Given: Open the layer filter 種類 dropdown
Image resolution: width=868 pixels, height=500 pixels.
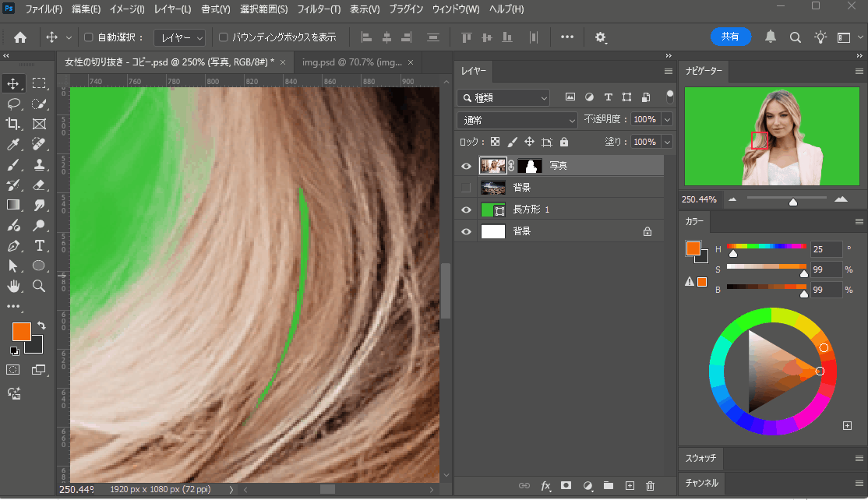Looking at the screenshot, I should pos(503,98).
